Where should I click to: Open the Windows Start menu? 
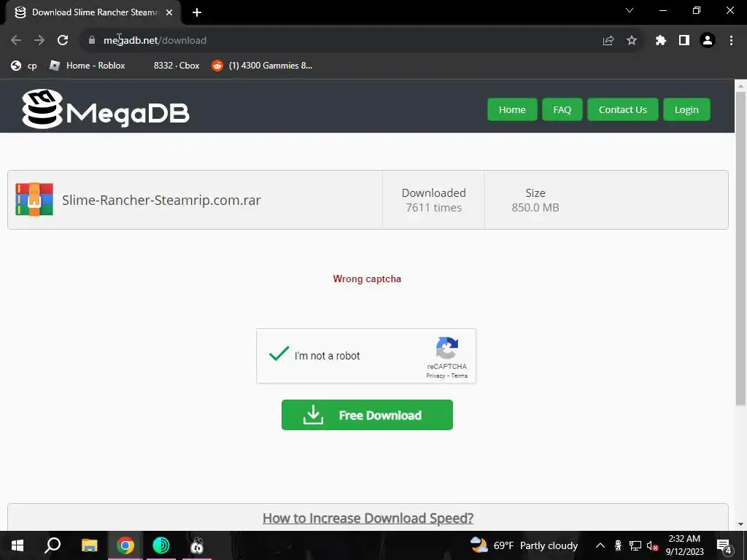click(18, 545)
